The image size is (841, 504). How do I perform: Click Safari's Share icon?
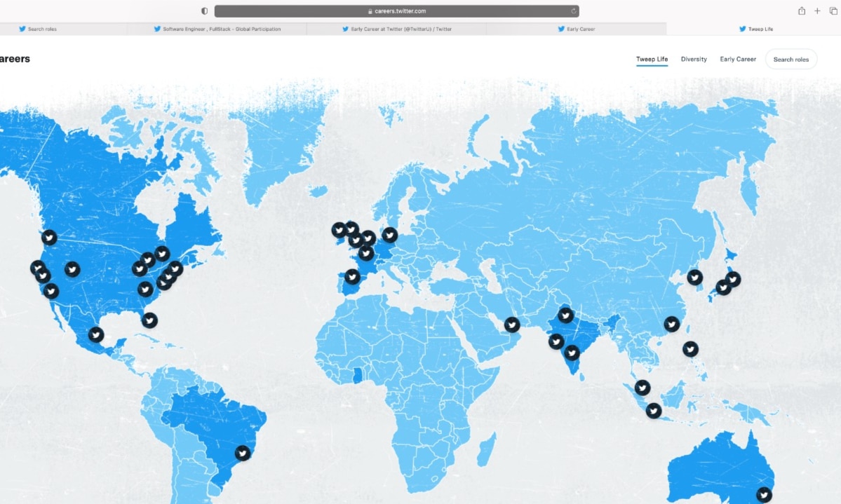[x=802, y=11]
